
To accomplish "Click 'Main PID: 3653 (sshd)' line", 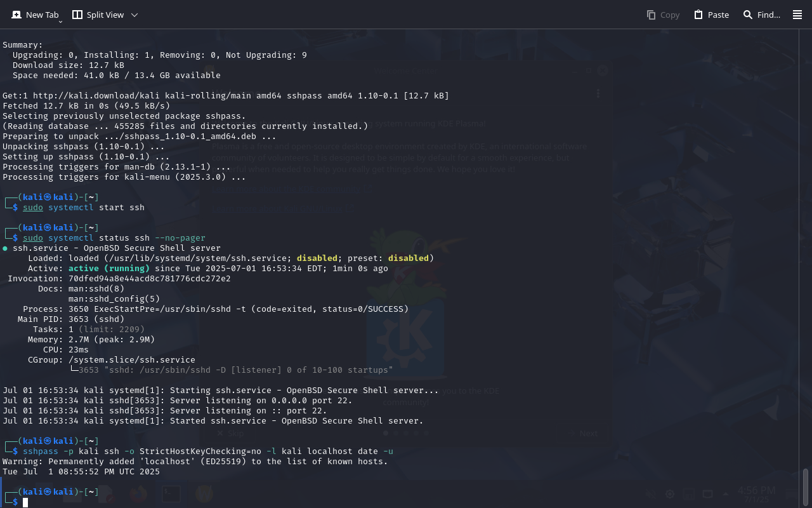I will (x=71, y=319).
